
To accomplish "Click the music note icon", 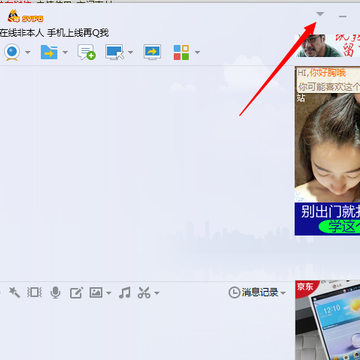I will pyautogui.click(x=125, y=293).
